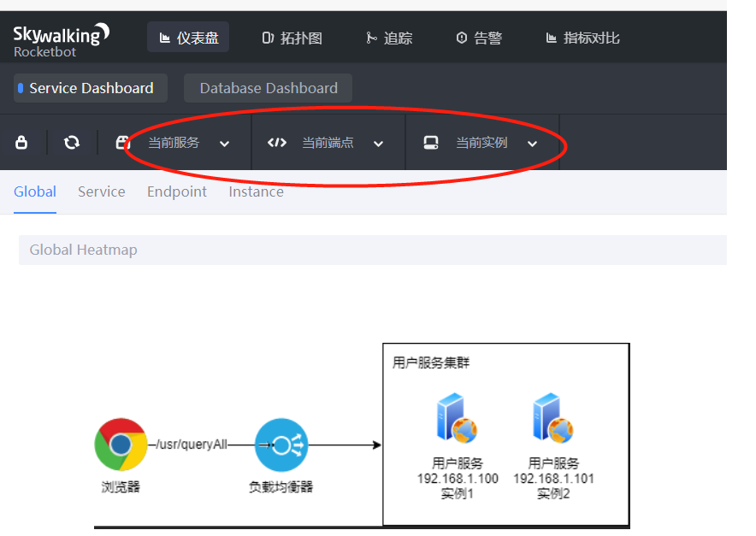Expand the chevron next to 当前实例

532,144
